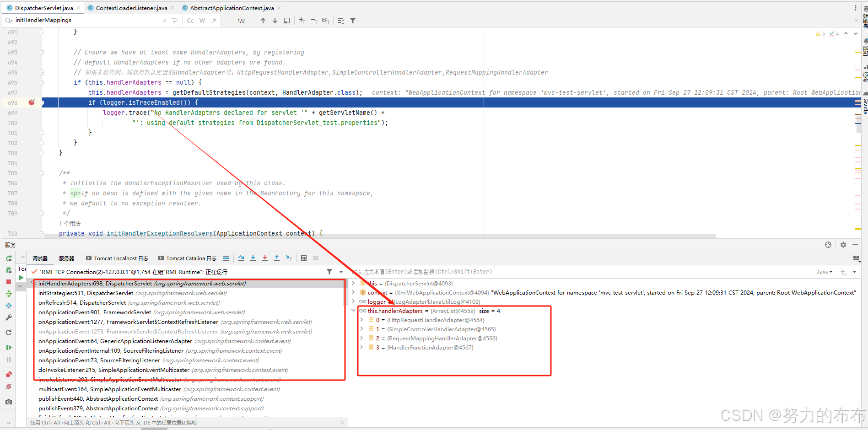Open Tomcat Catalina 日志 tab
Image resolution: width=868 pixels, height=430 pixels.
187,258
